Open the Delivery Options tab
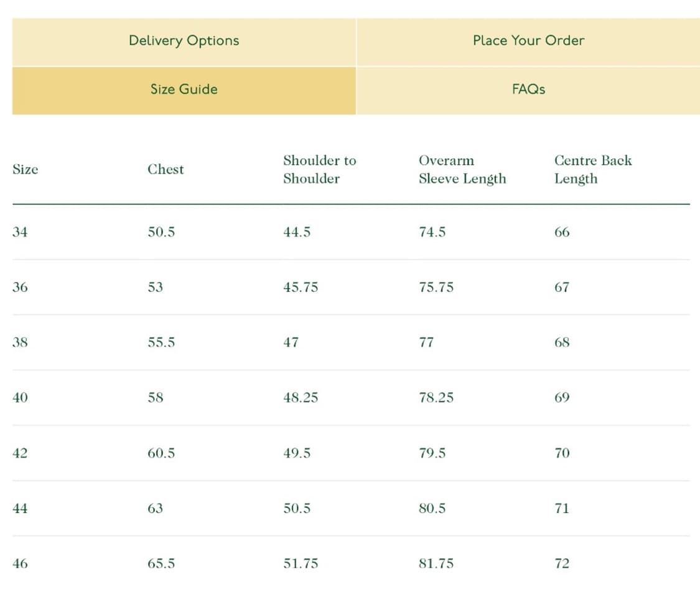The image size is (700, 610). (x=184, y=41)
